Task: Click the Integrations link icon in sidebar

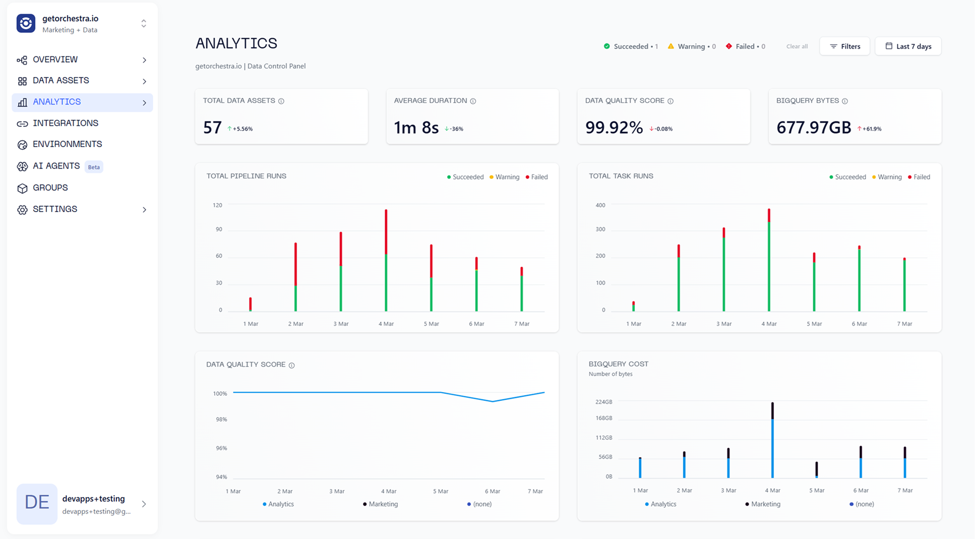Action: pyautogui.click(x=22, y=124)
